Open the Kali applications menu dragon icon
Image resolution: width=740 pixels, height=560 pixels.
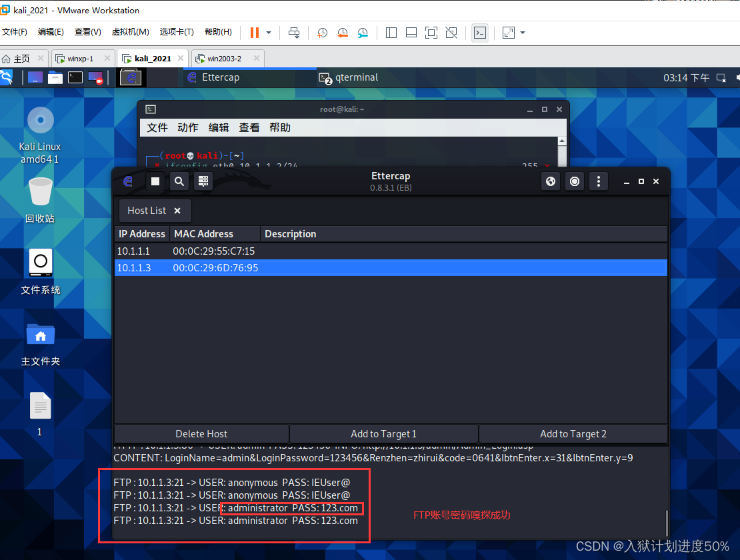(x=6, y=77)
